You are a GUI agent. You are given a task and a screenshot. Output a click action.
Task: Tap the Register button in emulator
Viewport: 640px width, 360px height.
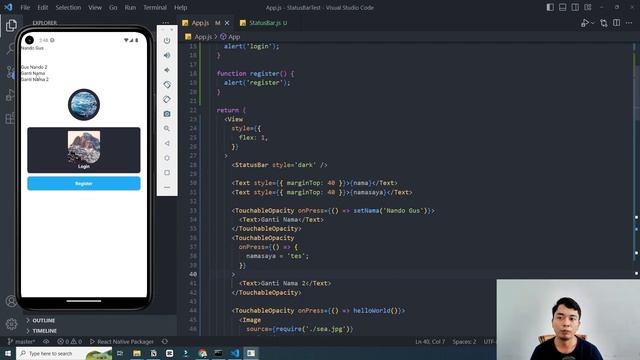tap(84, 183)
